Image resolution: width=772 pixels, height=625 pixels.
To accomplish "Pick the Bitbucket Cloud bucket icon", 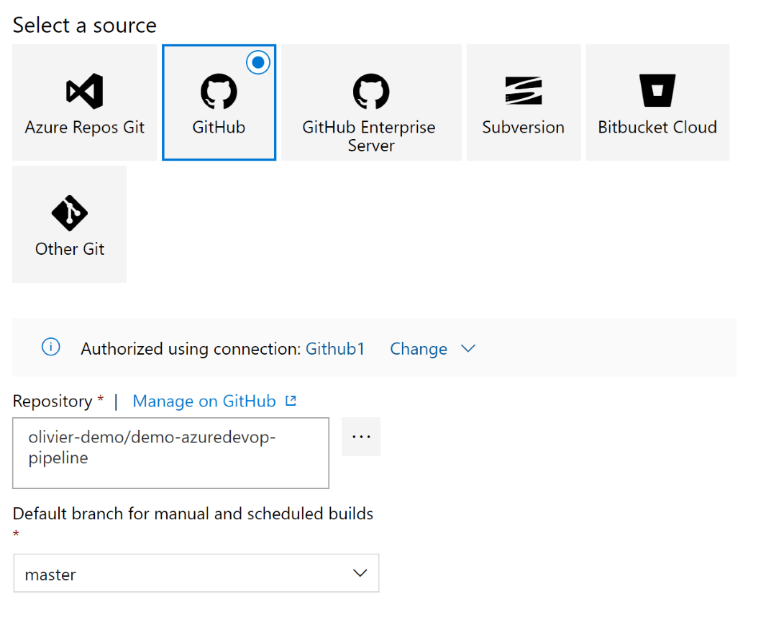I will click(x=657, y=91).
